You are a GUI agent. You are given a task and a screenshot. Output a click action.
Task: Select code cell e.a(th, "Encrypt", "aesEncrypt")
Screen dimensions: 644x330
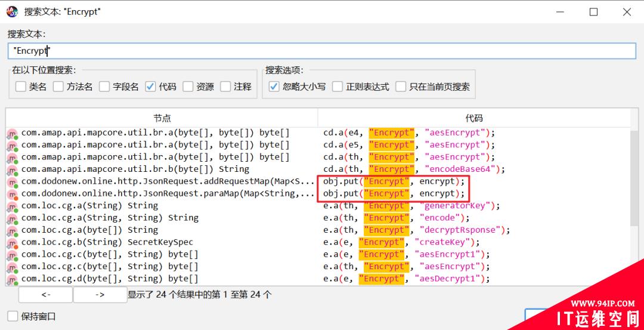pos(407,267)
